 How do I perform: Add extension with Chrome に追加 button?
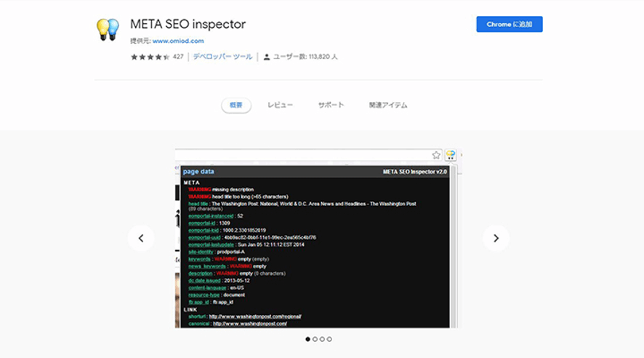510,24
